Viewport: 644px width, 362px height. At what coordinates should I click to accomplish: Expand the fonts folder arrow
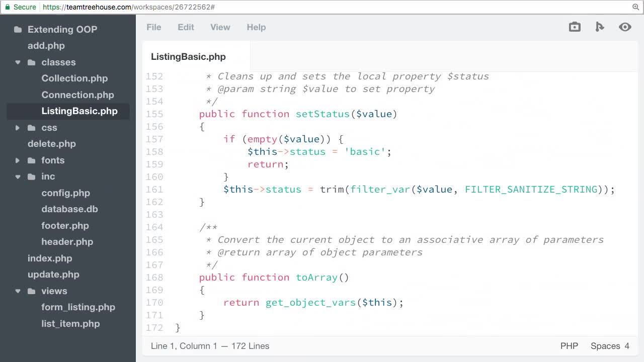pos(18,160)
